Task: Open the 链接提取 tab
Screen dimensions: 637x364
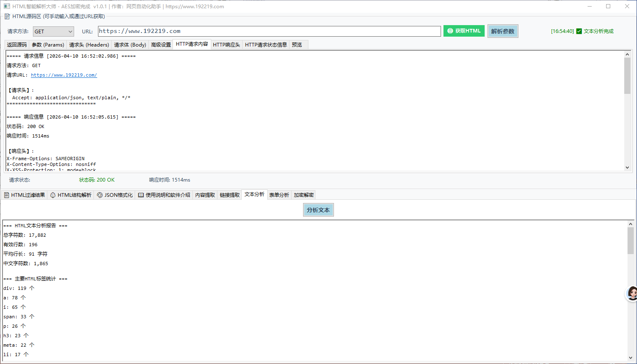Action: click(229, 195)
